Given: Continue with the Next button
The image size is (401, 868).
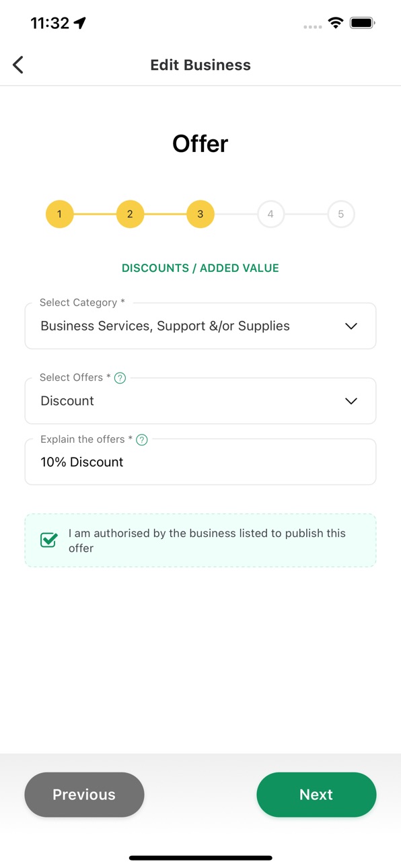Looking at the screenshot, I should (316, 795).
